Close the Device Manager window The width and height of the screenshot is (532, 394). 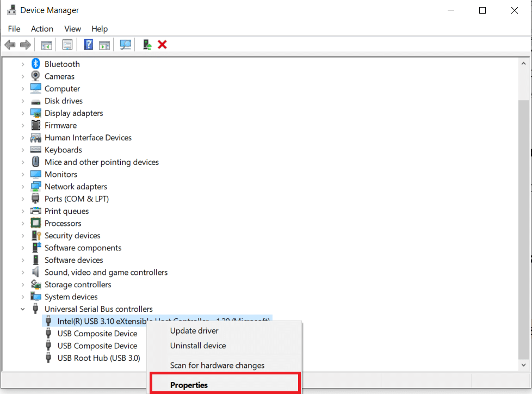pos(515,10)
